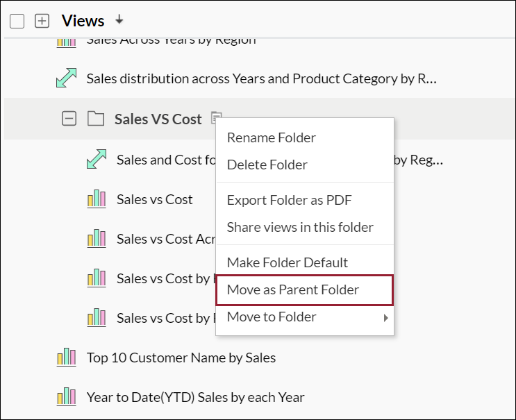Viewport: 516px width, 420px height.
Task: Open Year to Date(YTD) Sales by each Year
Action: click(195, 398)
